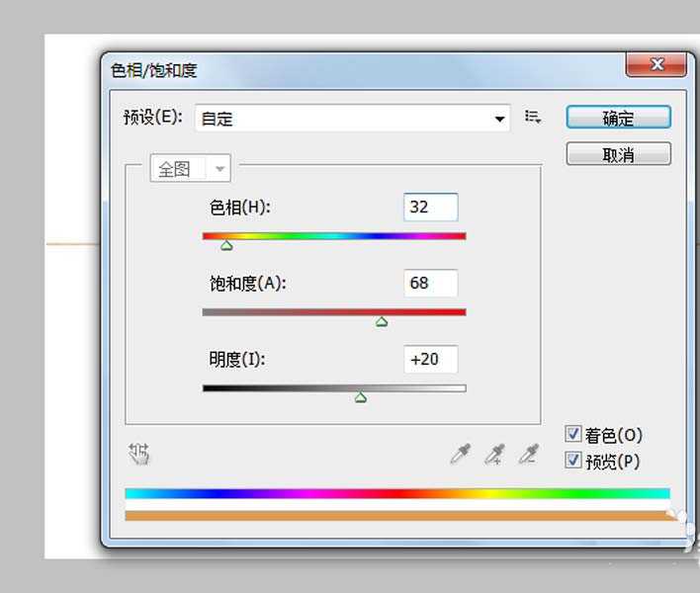Toggle the 着色(O) colorize checkbox

(x=573, y=434)
